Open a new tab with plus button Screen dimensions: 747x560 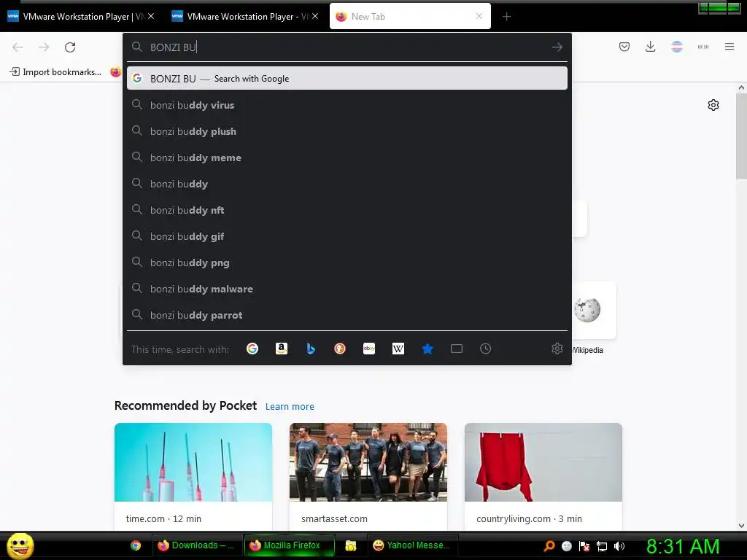tap(506, 17)
